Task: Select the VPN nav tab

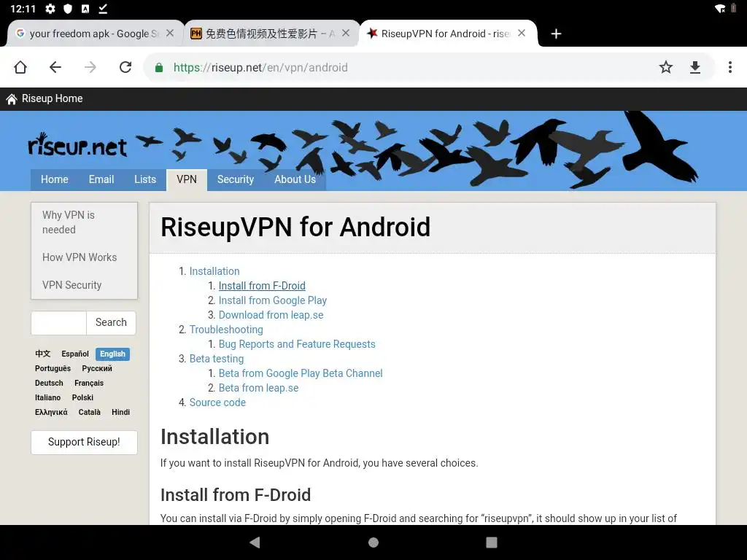Action: pos(186,179)
